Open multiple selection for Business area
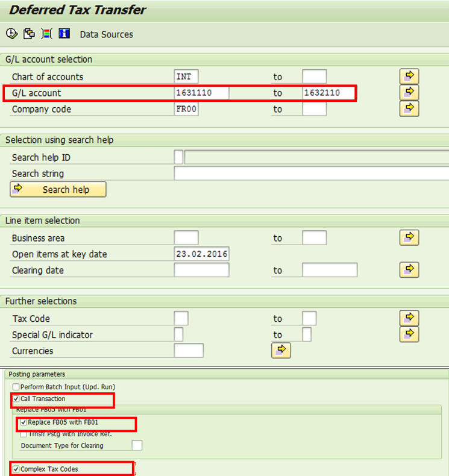449x476 pixels. coord(409,237)
